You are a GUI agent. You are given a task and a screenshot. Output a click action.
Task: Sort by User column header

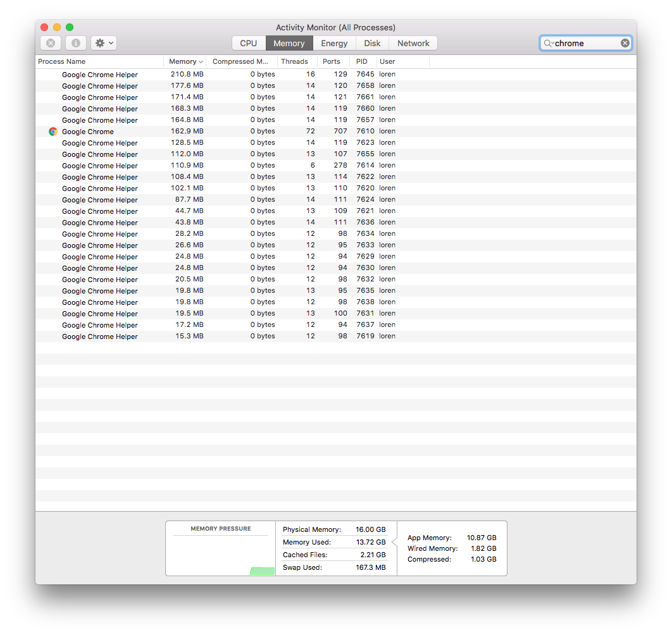tap(403, 62)
